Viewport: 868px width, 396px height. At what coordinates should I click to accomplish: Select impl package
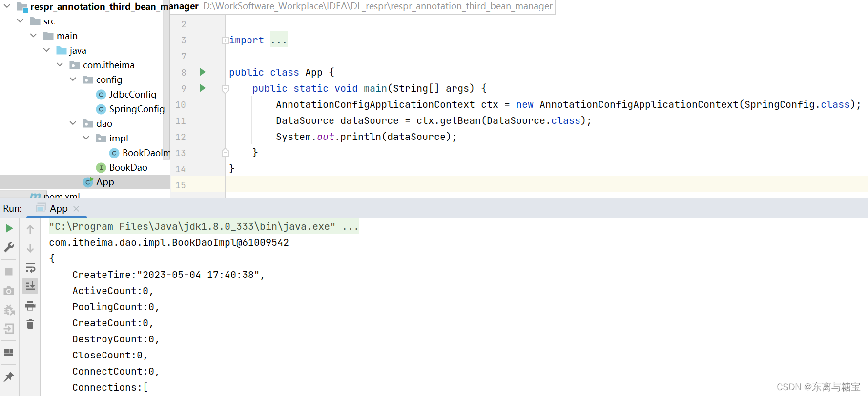(119, 138)
